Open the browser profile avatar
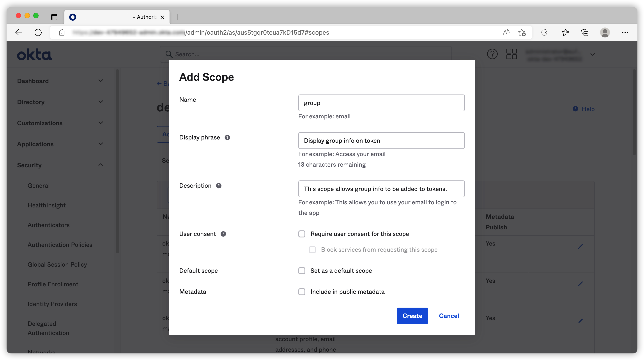Image resolution: width=644 pixels, height=360 pixels. [605, 32]
